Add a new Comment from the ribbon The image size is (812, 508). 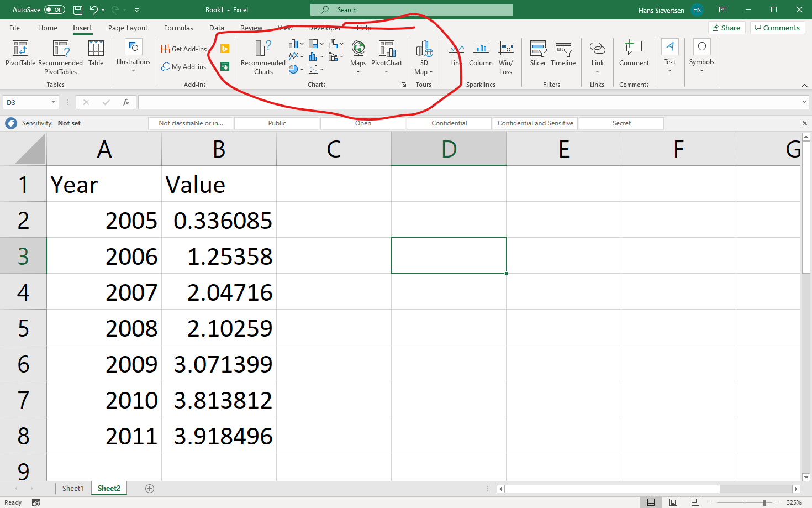tap(634, 54)
